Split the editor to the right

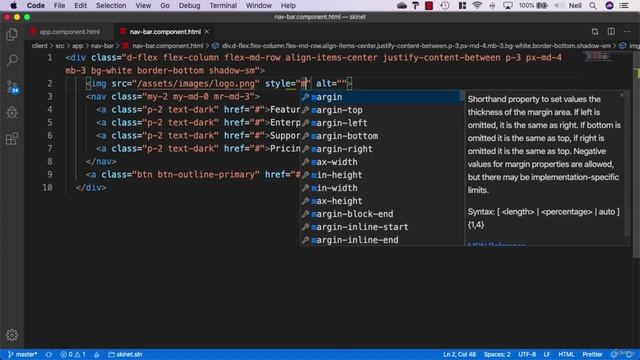pos(611,31)
